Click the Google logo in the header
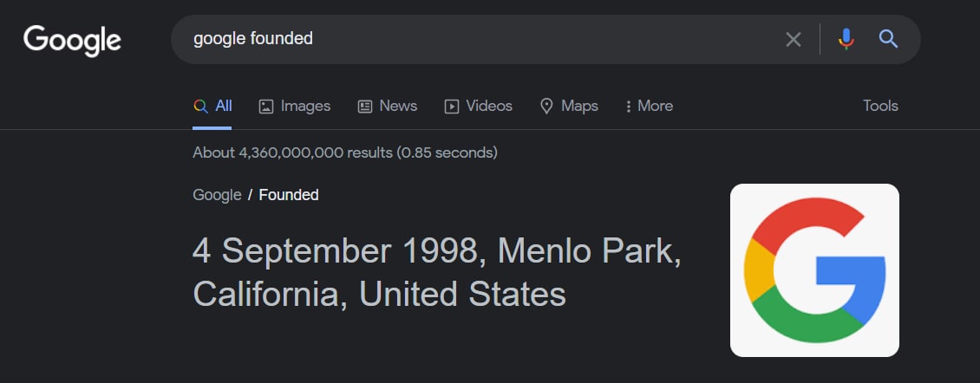The width and height of the screenshot is (980, 383). point(72,42)
